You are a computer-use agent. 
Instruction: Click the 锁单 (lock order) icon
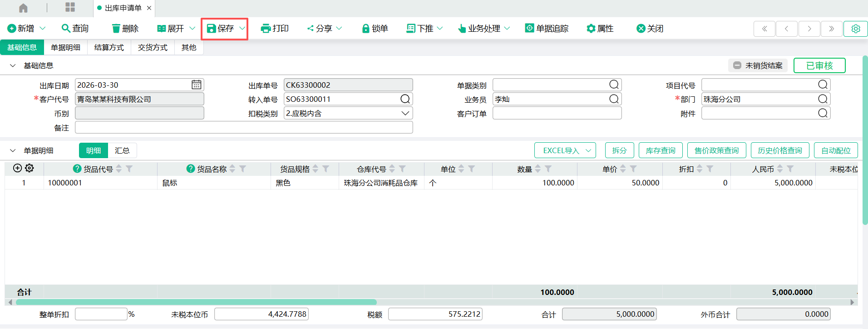point(365,29)
